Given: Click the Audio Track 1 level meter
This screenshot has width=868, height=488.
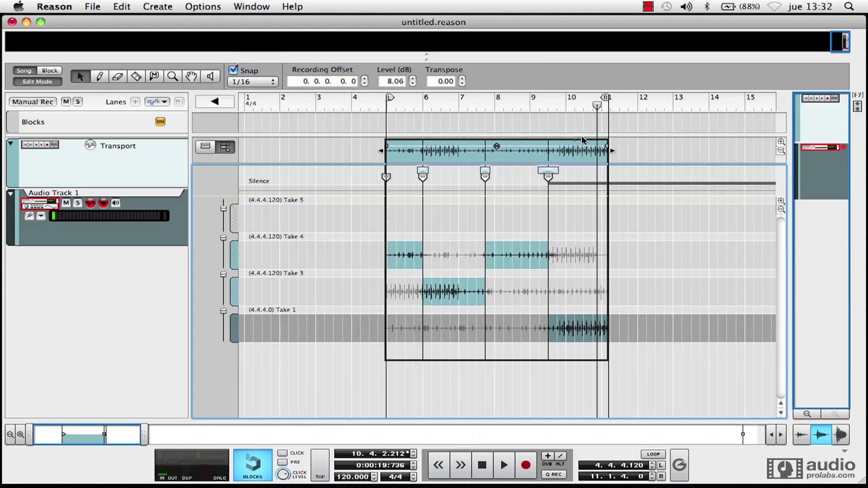Looking at the screenshot, I should pos(109,216).
